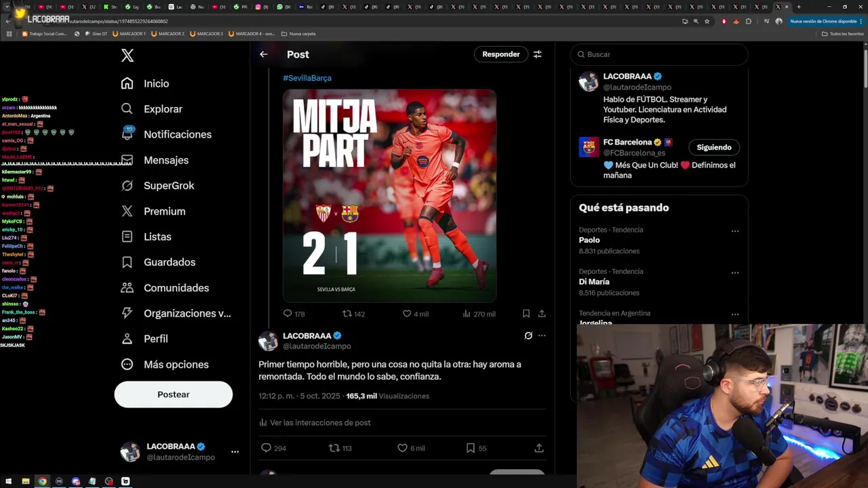Screen dimensions: 868x488
Task: Open options for Tendencia en Argentina trend
Action: coord(735,314)
